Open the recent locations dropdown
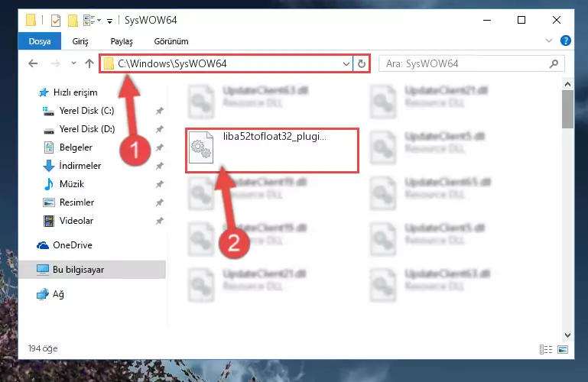588x382 pixels. [73, 63]
